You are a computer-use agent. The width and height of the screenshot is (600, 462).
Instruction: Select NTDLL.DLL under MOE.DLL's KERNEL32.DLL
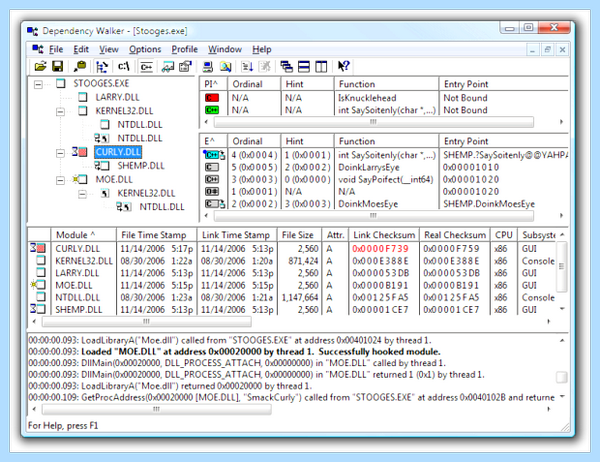[162, 207]
